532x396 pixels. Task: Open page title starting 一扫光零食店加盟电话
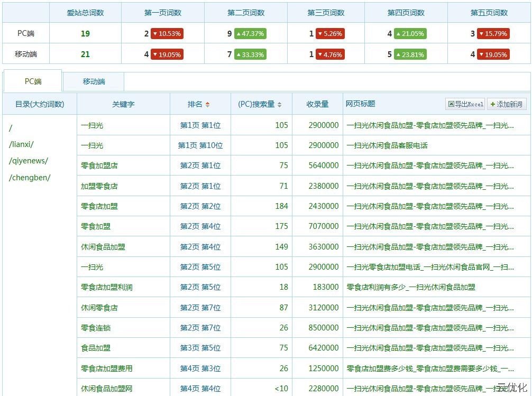coord(430,267)
